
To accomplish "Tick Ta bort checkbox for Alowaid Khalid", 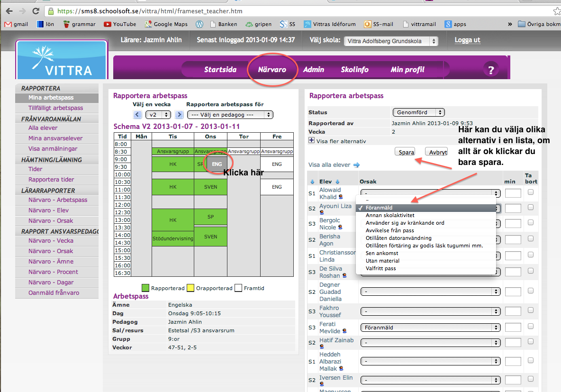I will pyautogui.click(x=531, y=192).
